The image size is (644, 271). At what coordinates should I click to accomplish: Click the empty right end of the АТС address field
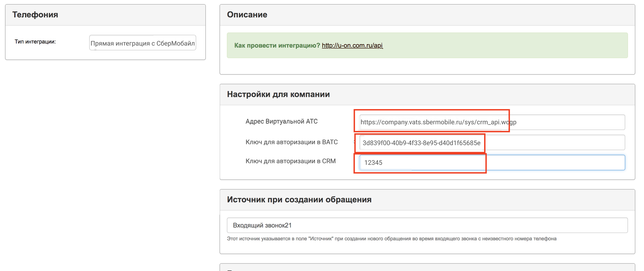pyautogui.click(x=575, y=122)
